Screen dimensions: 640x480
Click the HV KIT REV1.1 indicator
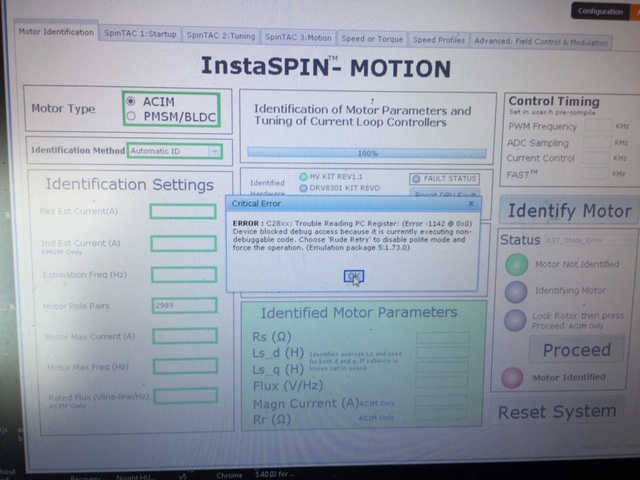(x=303, y=177)
